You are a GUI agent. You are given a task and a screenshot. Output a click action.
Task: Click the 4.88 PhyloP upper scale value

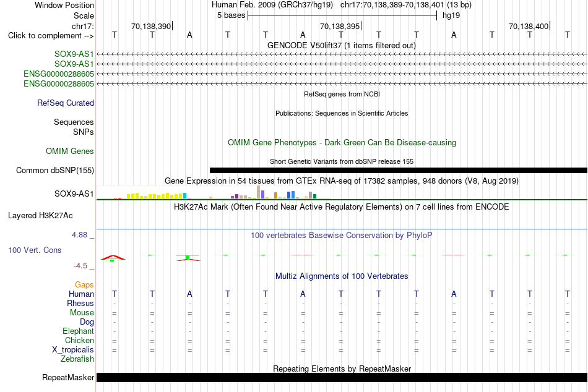click(79, 235)
